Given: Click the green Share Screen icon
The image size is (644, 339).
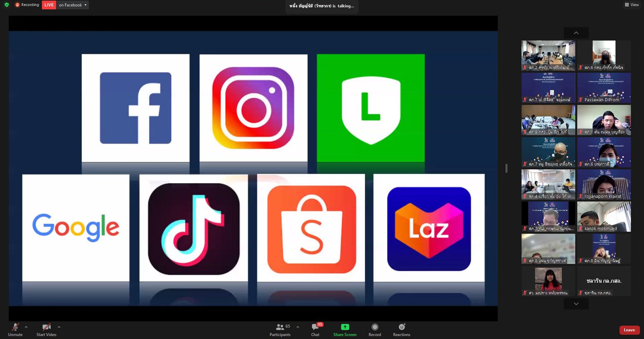Looking at the screenshot, I should pyautogui.click(x=345, y=327).
